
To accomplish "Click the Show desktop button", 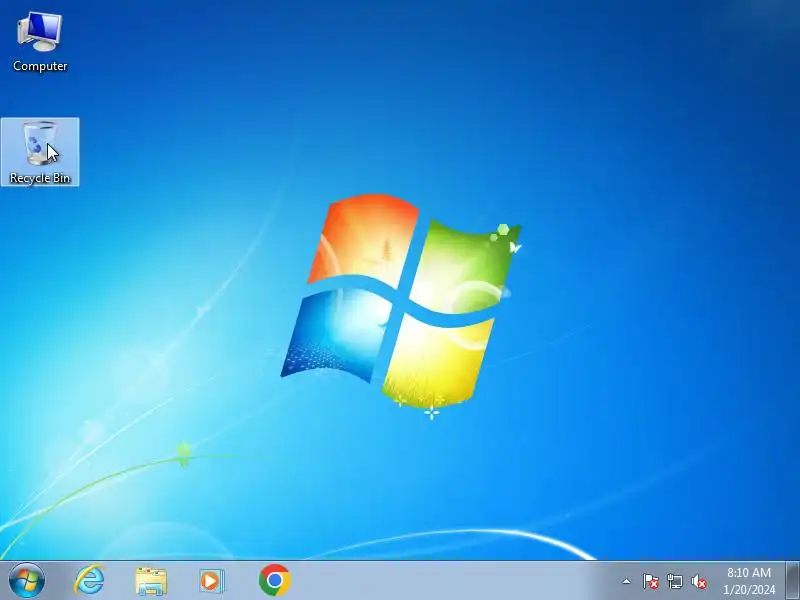I will click(x=793, y=581).
